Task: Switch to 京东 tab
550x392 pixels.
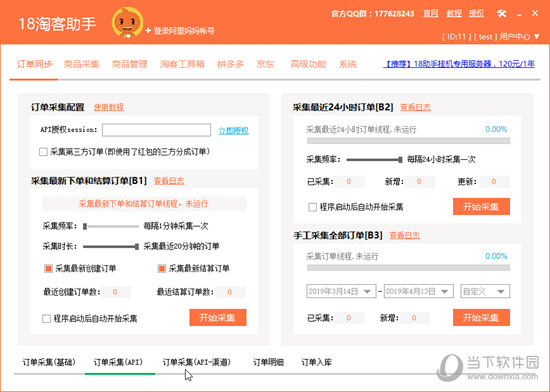Action: tap(266, 64)
